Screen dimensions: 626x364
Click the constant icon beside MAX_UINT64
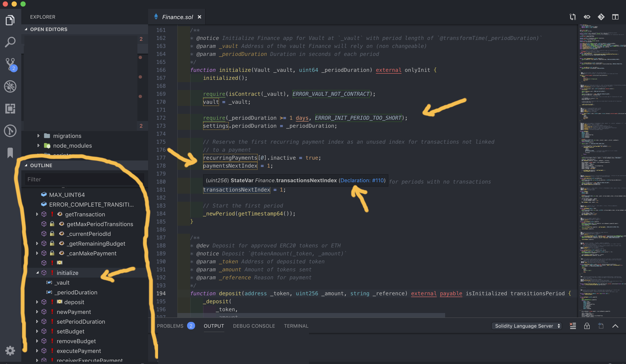44,194
